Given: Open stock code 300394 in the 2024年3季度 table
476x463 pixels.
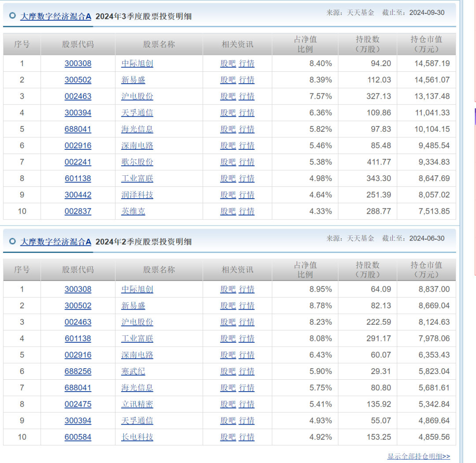Looking at the screenshot, I should click(78, 113).
